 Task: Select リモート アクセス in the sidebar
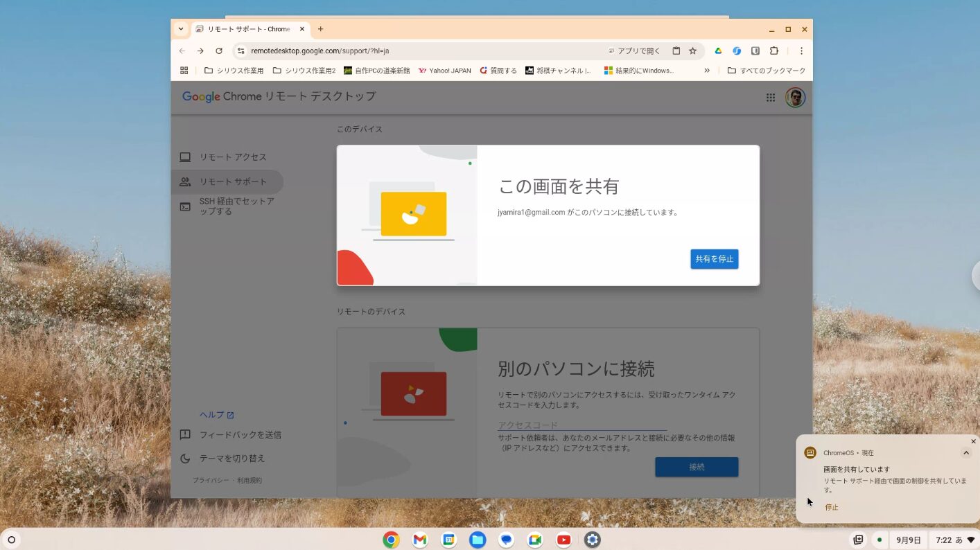(227, 157)
